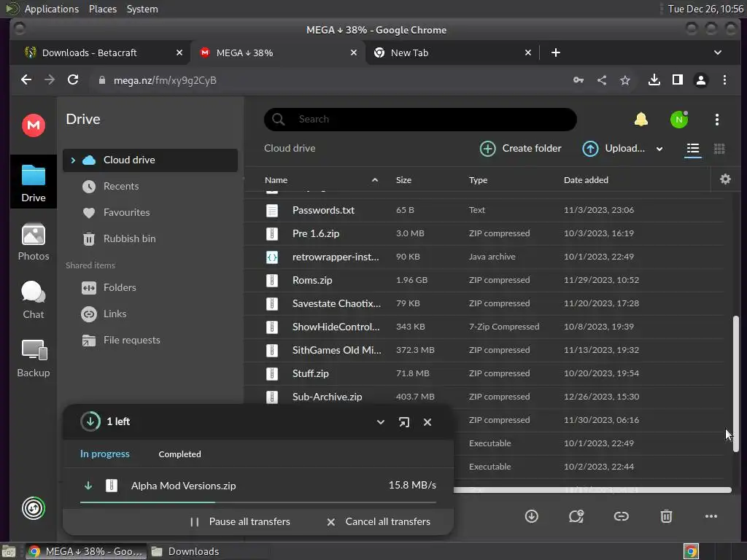Open Favourites in sidebar
The image size is (747, 560).
click(150, 212)
